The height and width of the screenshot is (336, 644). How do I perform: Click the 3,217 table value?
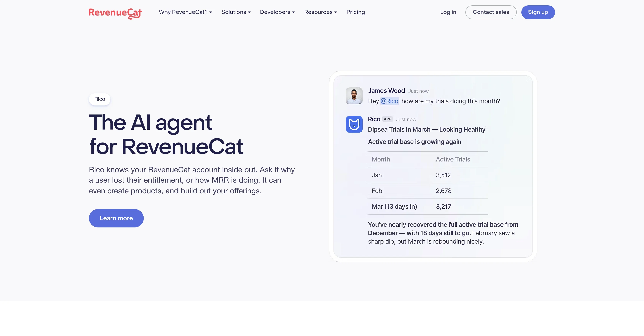point(444,207)
